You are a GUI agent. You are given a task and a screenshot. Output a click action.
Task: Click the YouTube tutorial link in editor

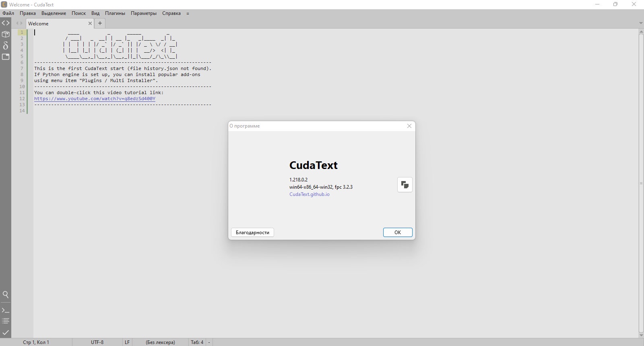[x=95, y=99]
